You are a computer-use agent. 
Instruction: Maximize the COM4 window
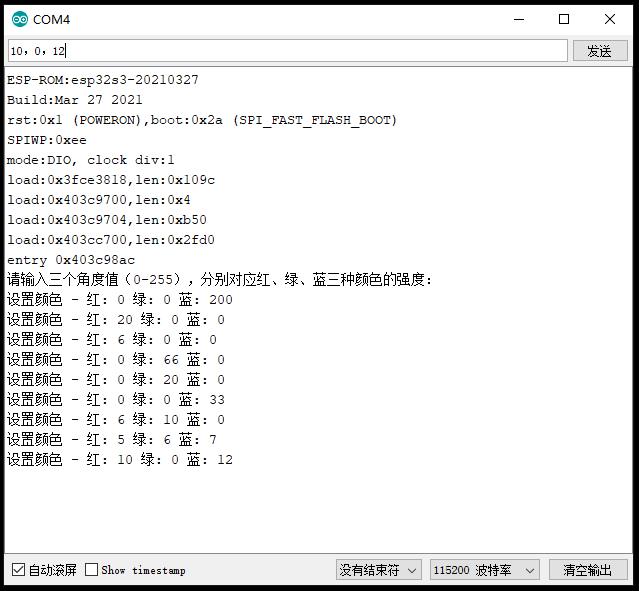564,19
